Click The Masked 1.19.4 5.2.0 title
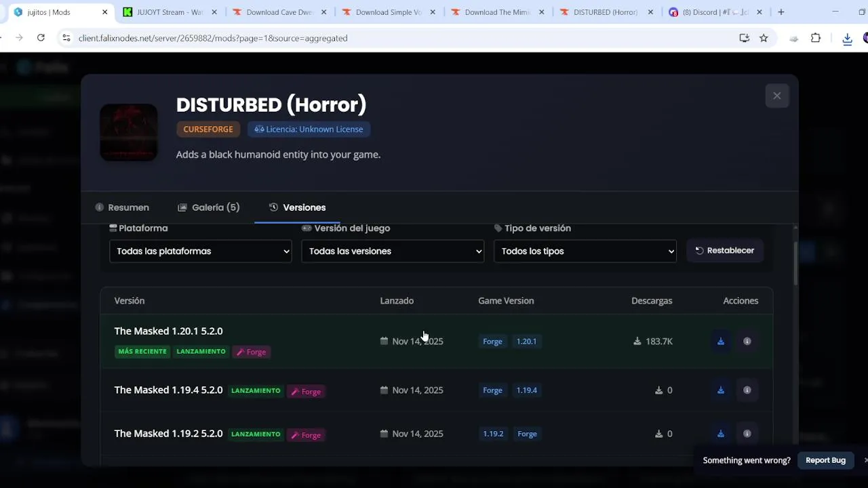Viewport: 868px width, 488px height. tap(168, 390)
